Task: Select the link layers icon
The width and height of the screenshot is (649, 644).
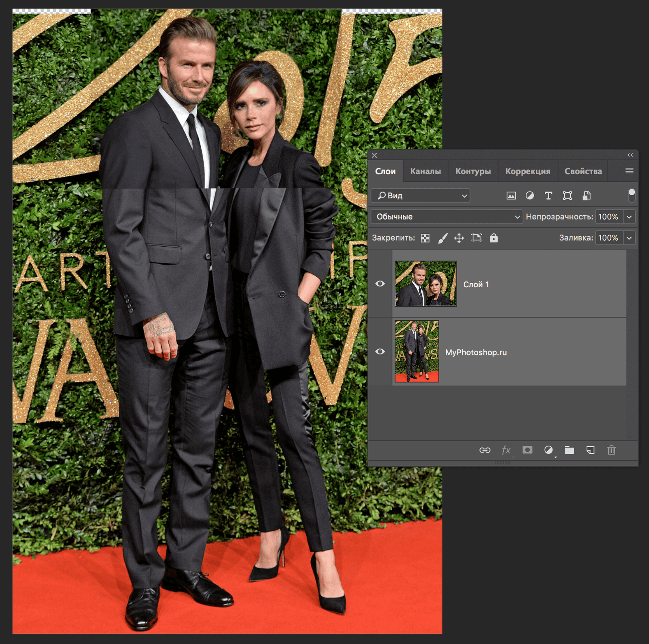Action: click(485, 450)
